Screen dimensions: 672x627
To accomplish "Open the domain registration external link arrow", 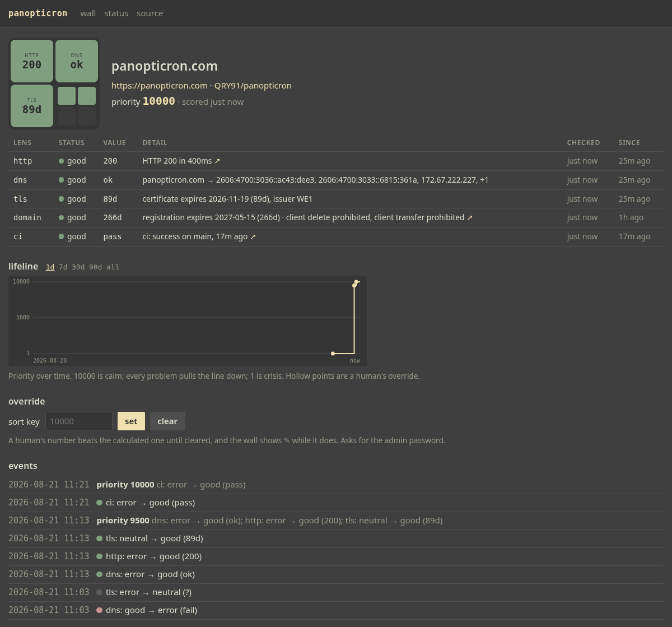I will (x=470, y=217).
